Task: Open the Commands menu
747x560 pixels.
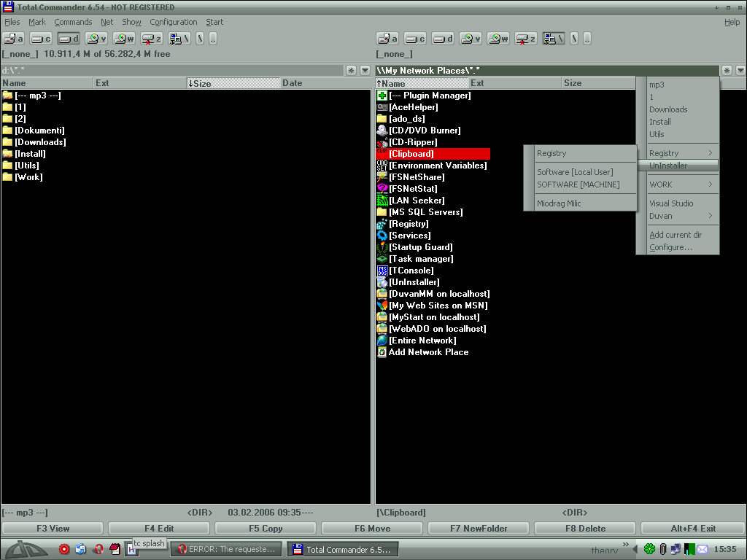Action: 73,22
